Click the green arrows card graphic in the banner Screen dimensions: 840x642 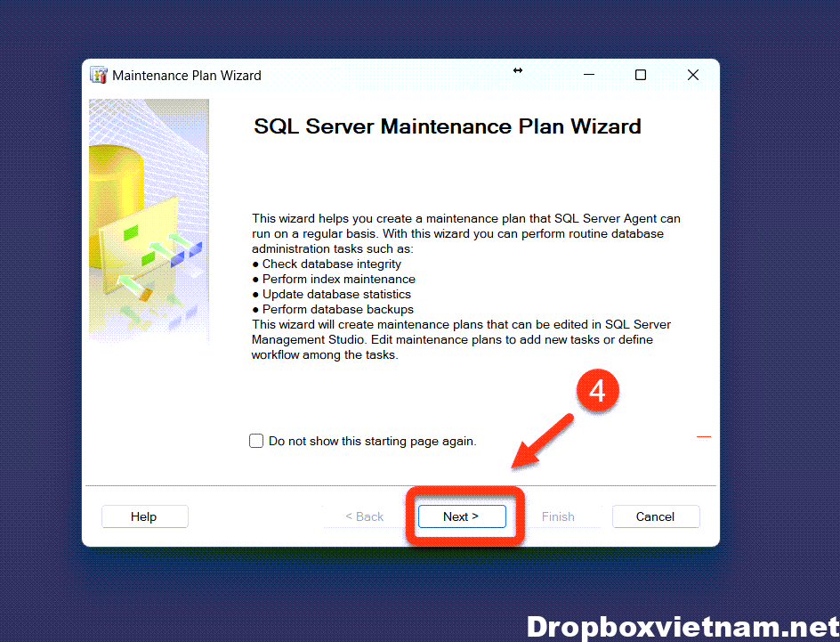pyautogui.click(x=147, y=252)
